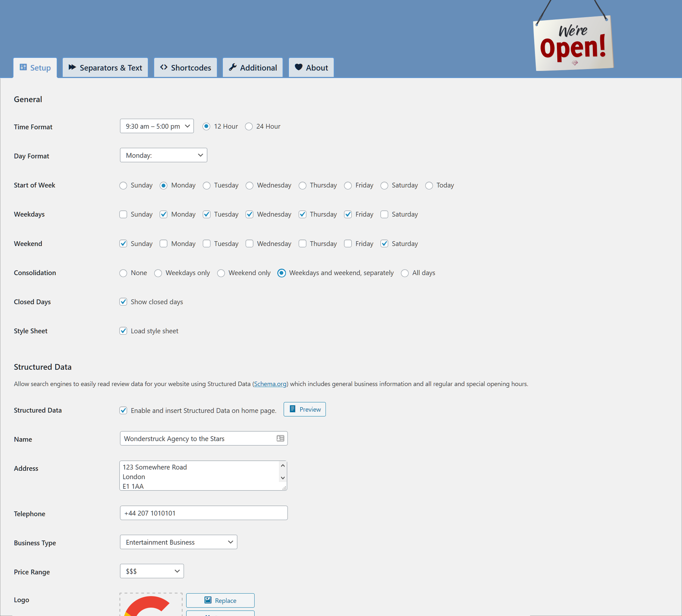Set Start of Week to Thursday
The width and height of the screenshot is (682, 616).
click(x=302, y=186)
